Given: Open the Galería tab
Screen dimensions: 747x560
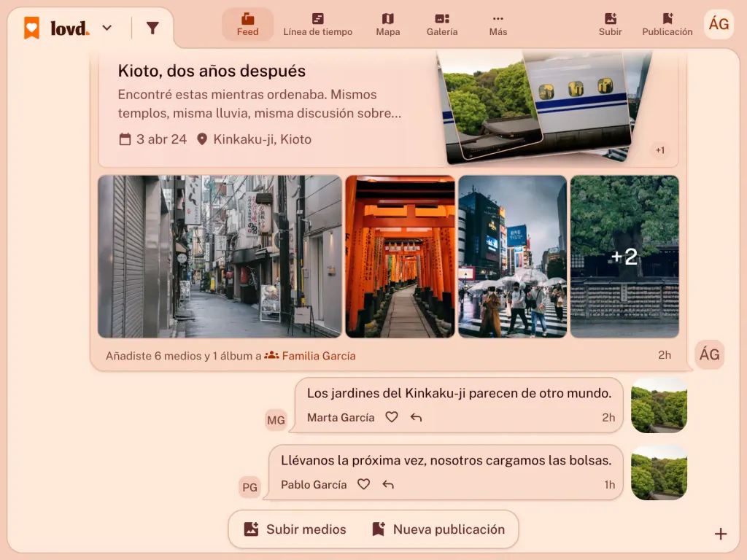Looking at the screenshot, I should (442, 24).
